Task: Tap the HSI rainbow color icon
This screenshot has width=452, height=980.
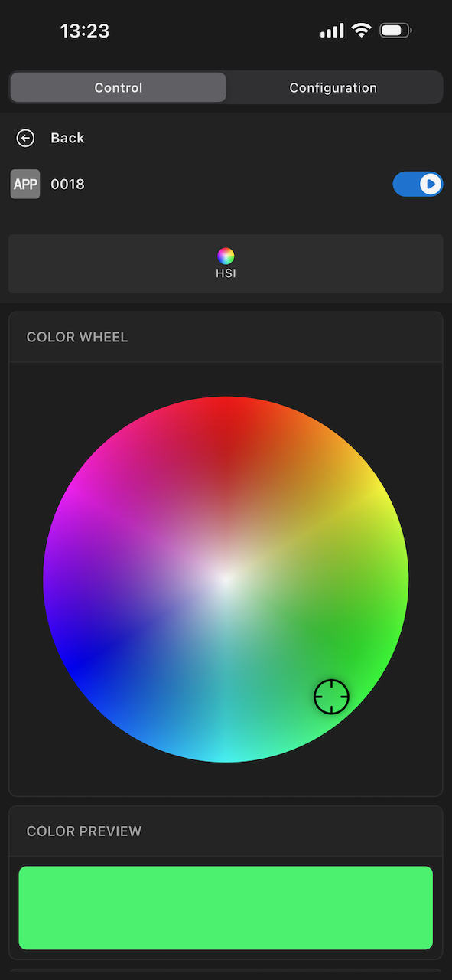Action: click(x=226, y=256)
